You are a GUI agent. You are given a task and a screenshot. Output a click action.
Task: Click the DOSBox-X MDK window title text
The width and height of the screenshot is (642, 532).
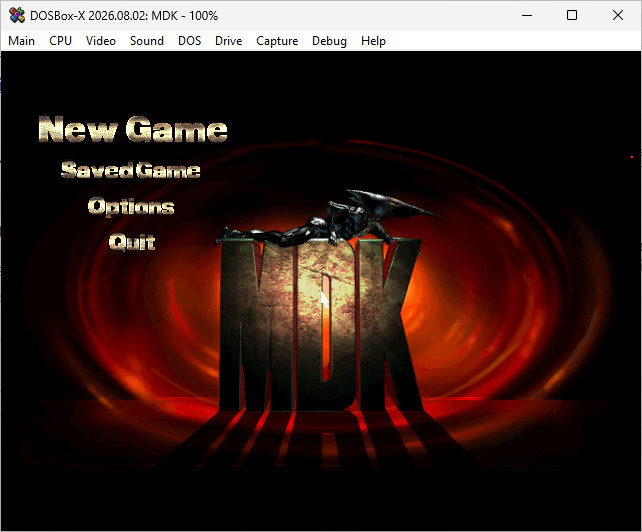[x=124, y=16]
